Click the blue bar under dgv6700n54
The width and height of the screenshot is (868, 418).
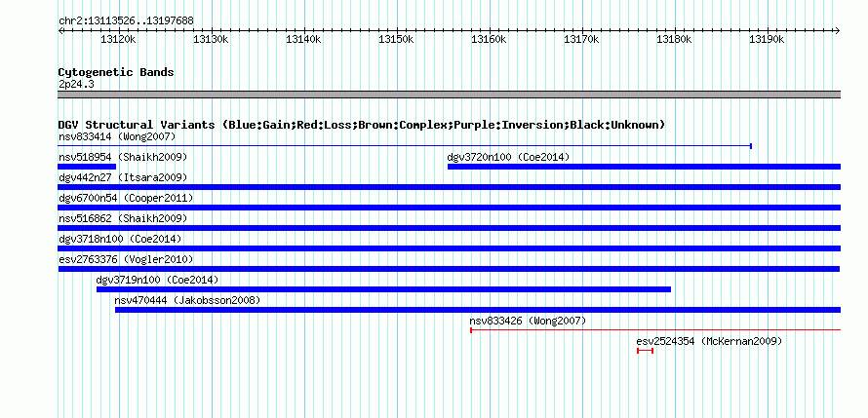[450, 208]
